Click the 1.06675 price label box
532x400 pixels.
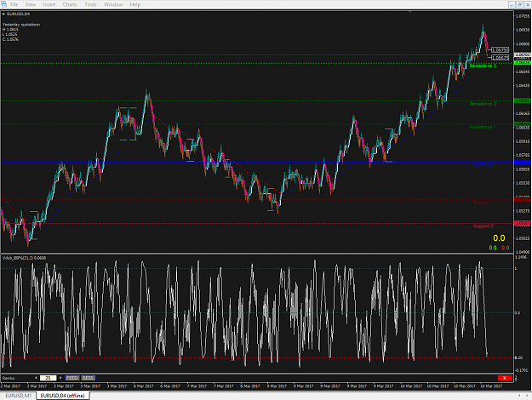point(501,58)
